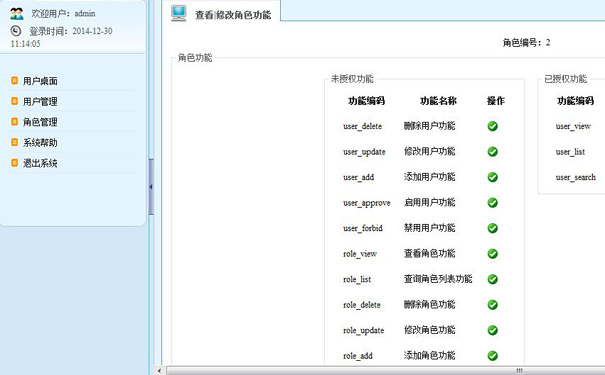Image resolution: width=605 pixels, height=375 pixels.
Task: Click the role_update code cell
Action: 363,330
